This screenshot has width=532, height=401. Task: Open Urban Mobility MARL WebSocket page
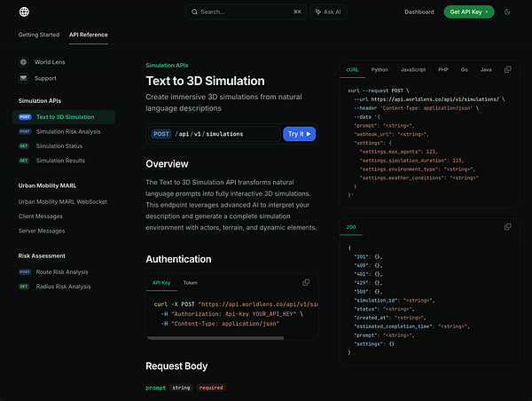pyautogui.click(x=63, y=201)
